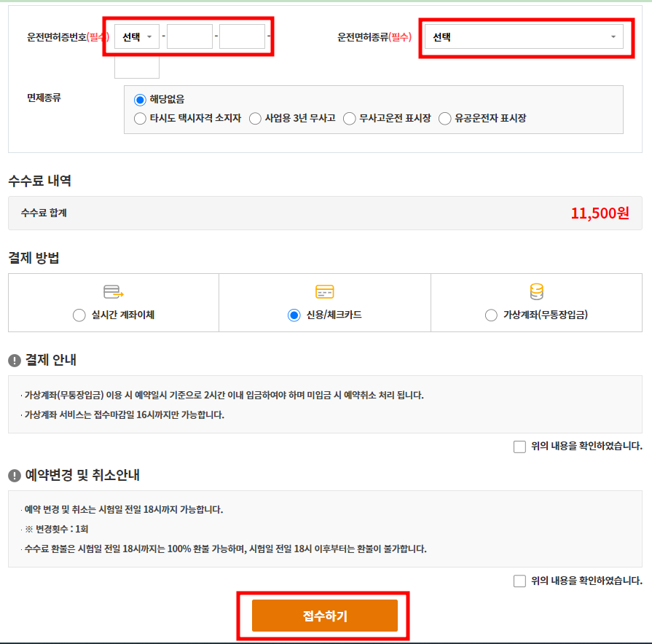Select 신용/체크카드 payment method
This screenshot has height=644, width=652.
293,315
